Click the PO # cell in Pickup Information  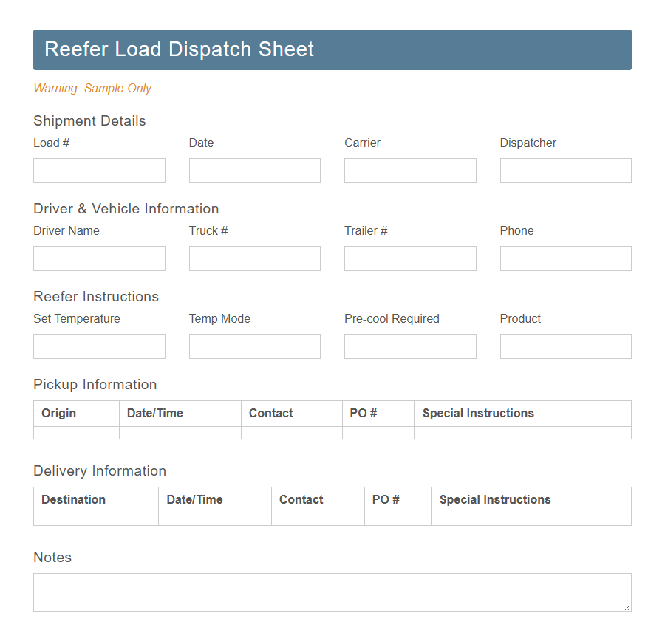378,434
